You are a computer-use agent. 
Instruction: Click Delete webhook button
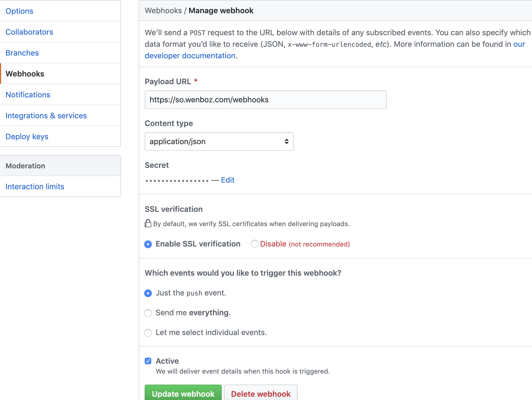coord(260,394)
